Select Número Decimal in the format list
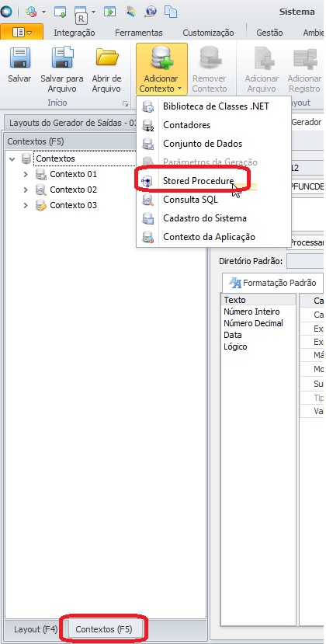This screenshot has width=326, height=644. point(253,323)
